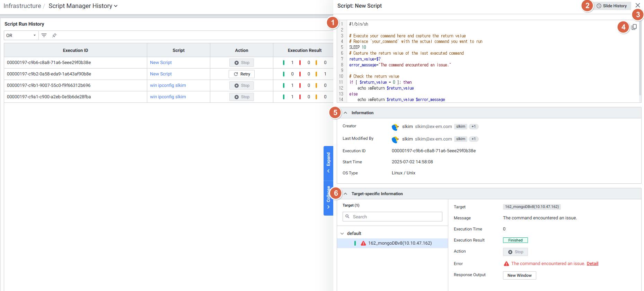This screenshot has width=644, height=291.
Task: Select the 162_mongoDBv8(10.10.47.162) target in tree
Action: pyautogui.click(x=399, y=243)
